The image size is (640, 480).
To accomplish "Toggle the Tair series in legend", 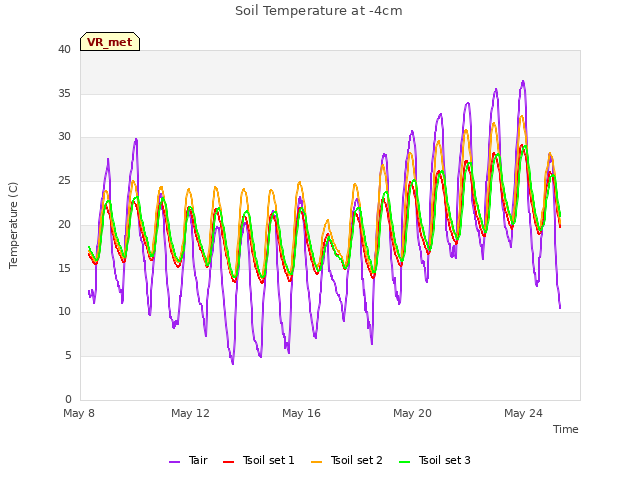I will point(189,460).
